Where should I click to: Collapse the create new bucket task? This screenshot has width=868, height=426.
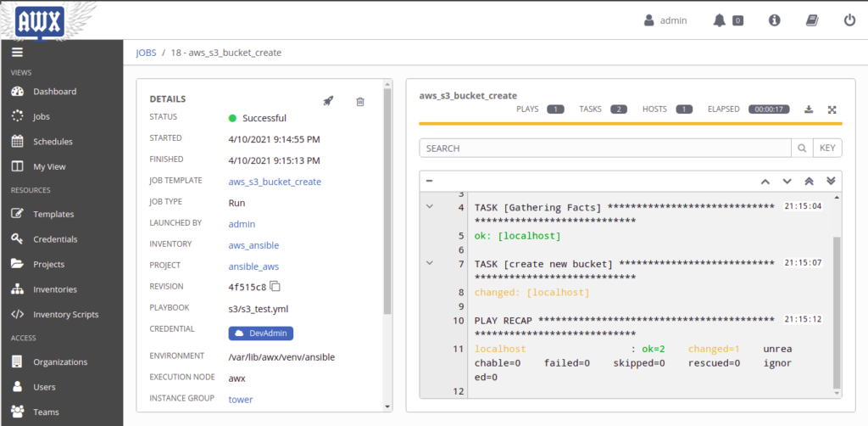click(x=429, y=263)
